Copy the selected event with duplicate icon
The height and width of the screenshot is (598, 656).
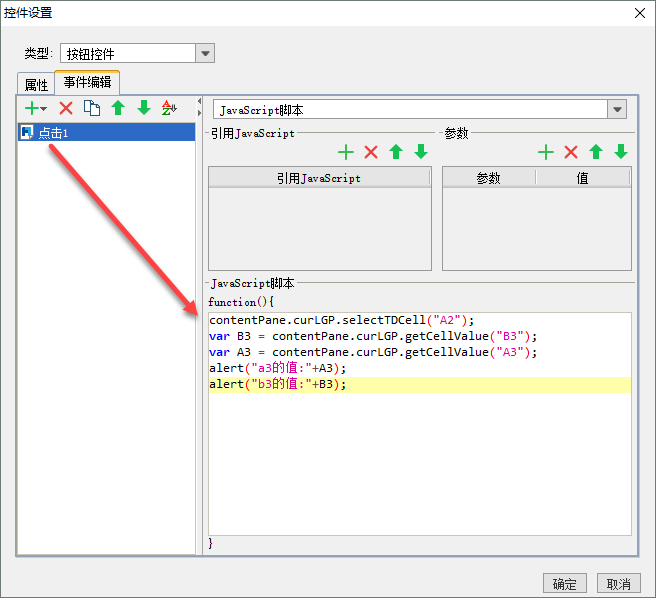(92, 108)
